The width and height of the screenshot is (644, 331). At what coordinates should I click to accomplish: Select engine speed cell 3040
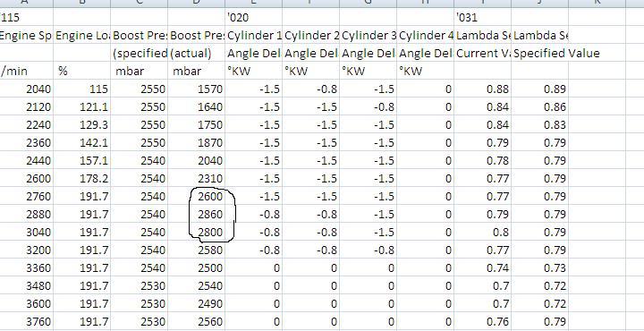coord(26,232)
